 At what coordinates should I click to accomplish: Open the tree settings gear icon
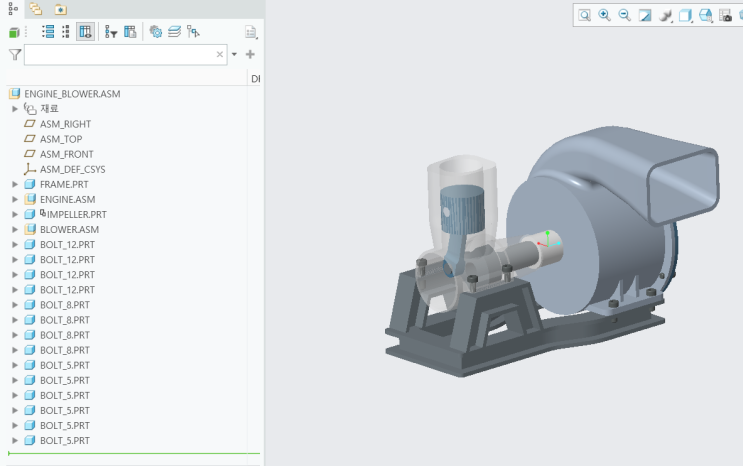tap(155, 32)
